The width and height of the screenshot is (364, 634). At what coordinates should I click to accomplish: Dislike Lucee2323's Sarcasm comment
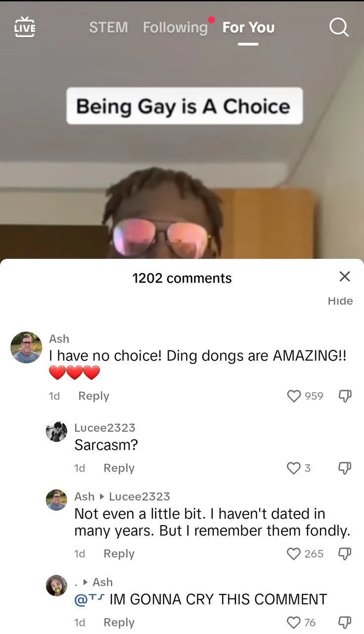pyautogui.click(x=344, y=468)
